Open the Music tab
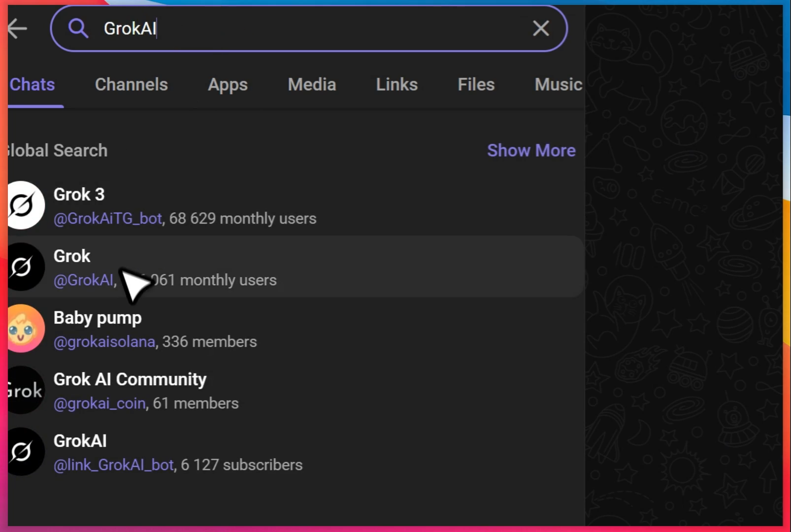791x532 pixels. pos(559,85)
